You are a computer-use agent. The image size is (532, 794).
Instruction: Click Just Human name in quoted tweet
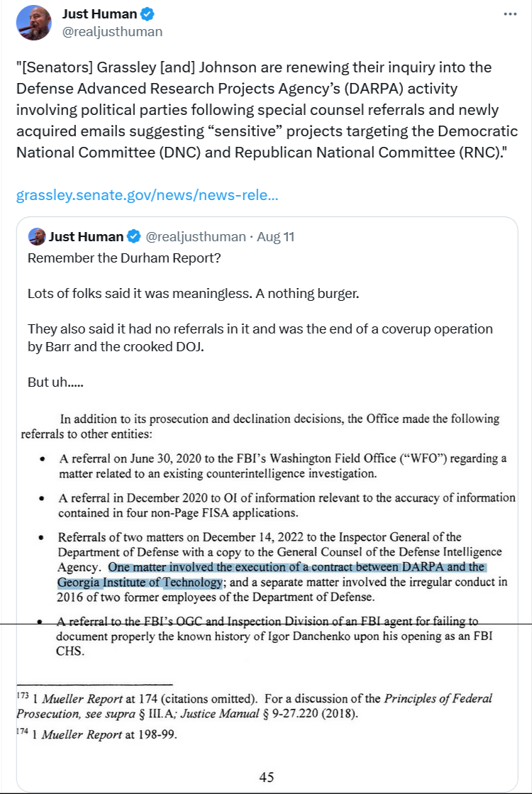85,236
